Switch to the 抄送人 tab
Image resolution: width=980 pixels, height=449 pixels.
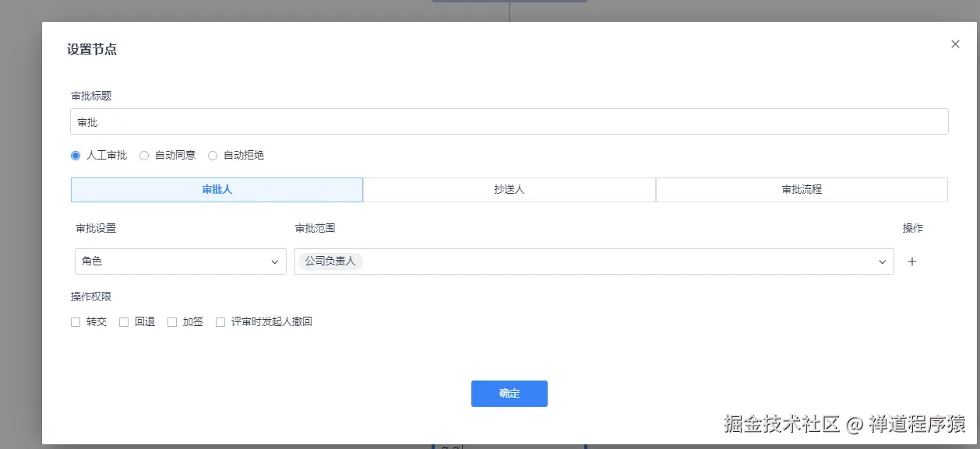(509, 189)
